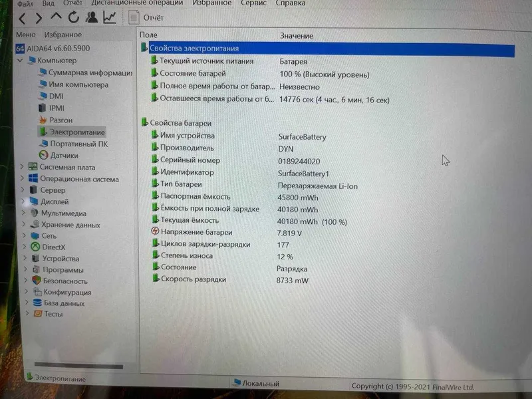Screen dimensions: 532x399
Task: Open the Вид menu
Action: click(x=48, y=3)
